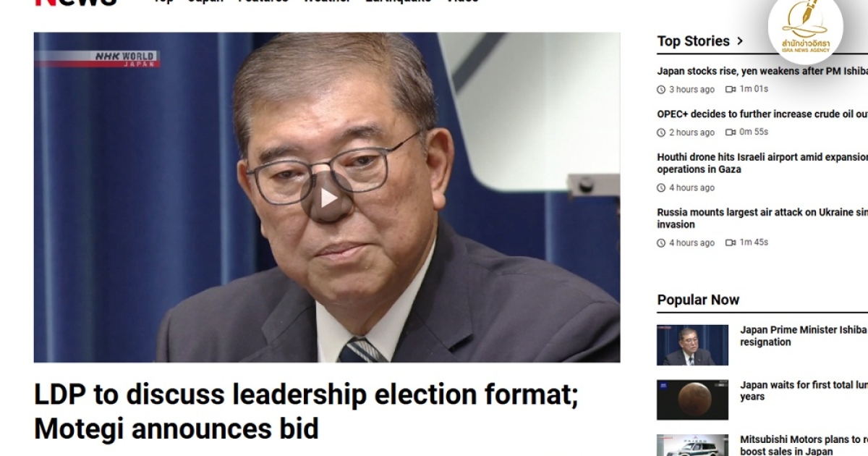
Task: Click clock icon beside '2 hours ago'
Action: (660, 132)
